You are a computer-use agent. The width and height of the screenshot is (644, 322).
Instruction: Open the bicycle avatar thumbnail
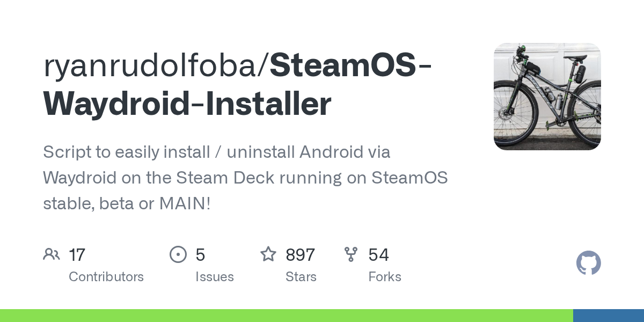(547, 97)
